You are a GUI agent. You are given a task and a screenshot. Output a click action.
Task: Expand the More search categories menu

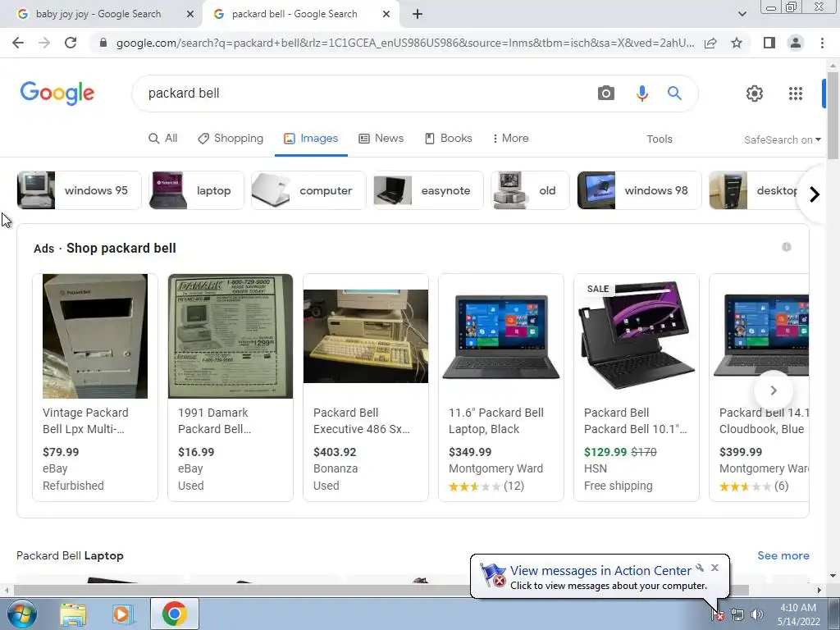pos(510,138)
